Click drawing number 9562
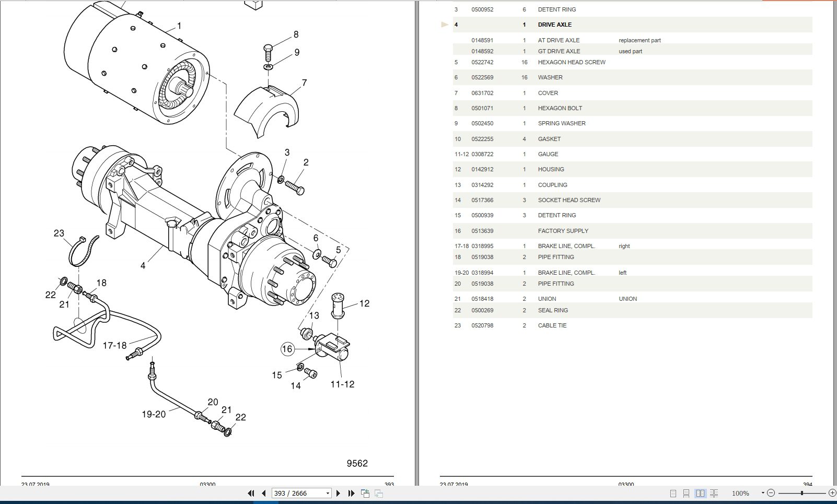Viewport: 837px width, 504px height. pyautogui.click(x=357, y=463)
